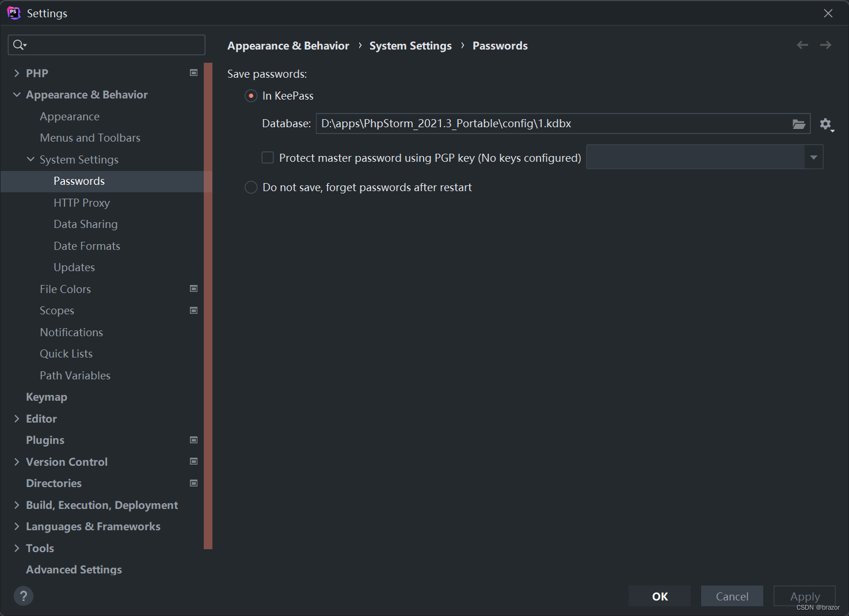Click the settings tree vertical scrollbar
This screenshot has height=616, width=849.
[x=208, y=306]
